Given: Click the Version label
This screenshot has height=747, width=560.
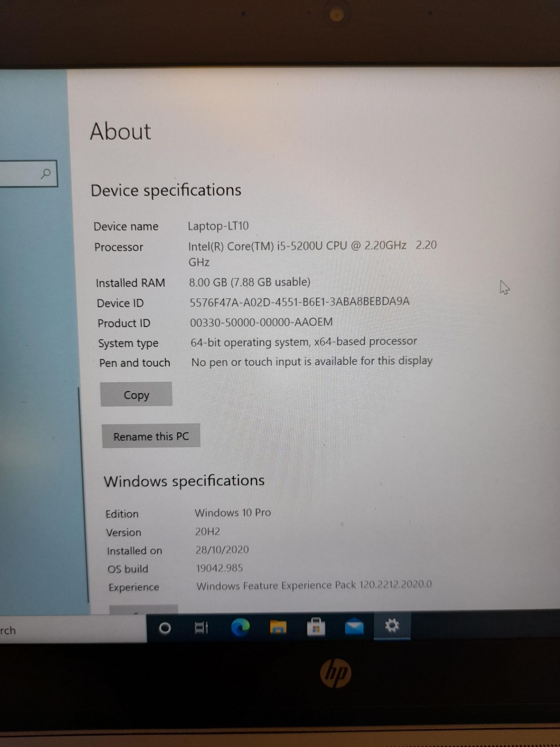Looking at the screenshot, I should [x=124, y=532].
